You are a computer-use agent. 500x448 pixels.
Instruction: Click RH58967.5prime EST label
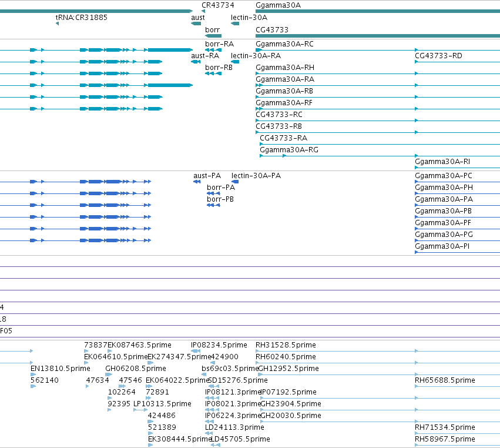[445, 439]
